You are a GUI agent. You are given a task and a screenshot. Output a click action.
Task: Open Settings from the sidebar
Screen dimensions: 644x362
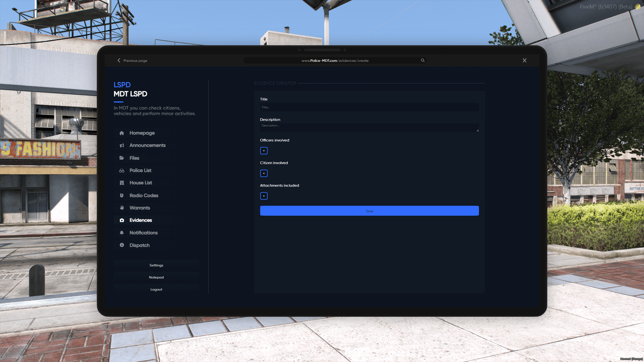click(x=156, y=265)
